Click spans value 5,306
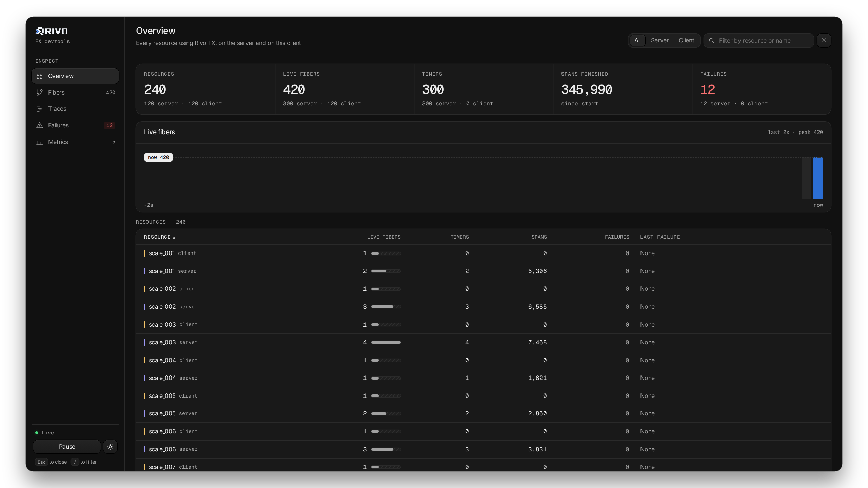The width and height of the screenshot is (868, 488). (x=537, y=271)
